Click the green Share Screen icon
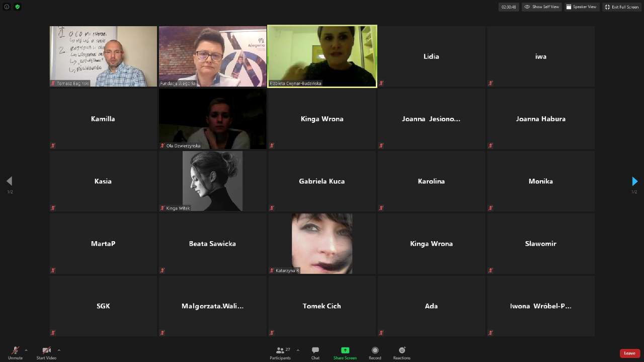Screen dimensions: 644x362 pos(345,350)
